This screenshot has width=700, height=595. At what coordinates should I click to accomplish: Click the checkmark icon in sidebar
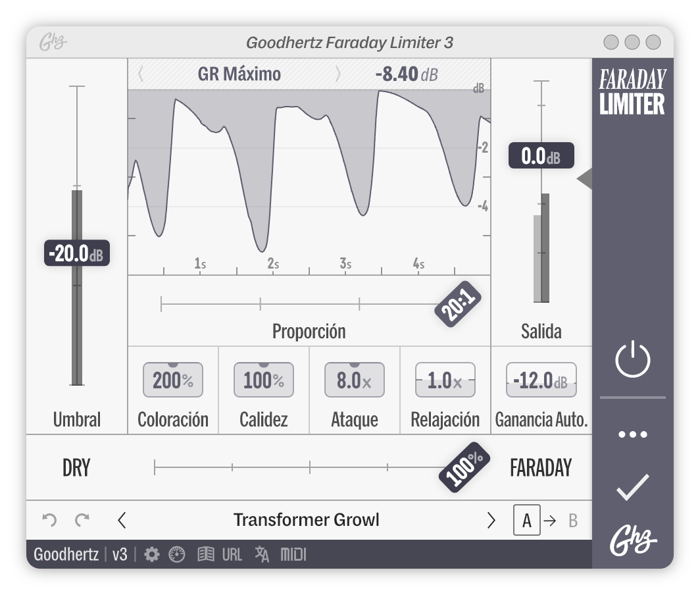633,487
